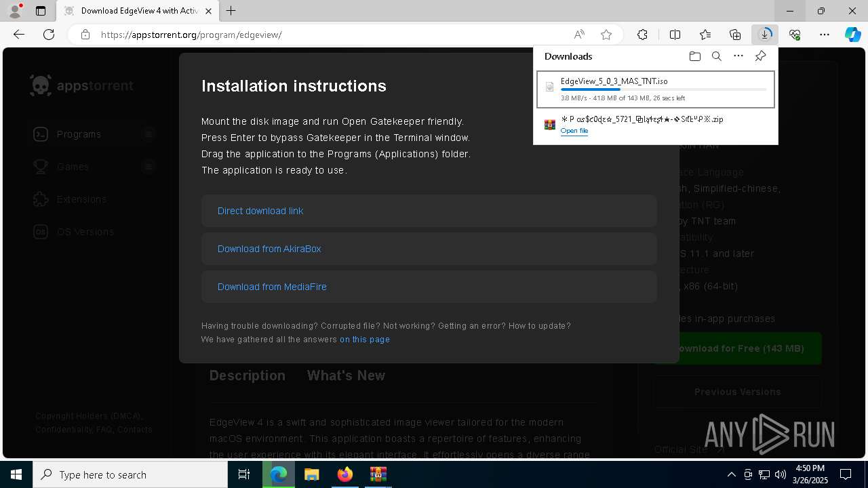Open downloads folder from panel
This screenshot has width=868, height=488.
coord(694,56)
